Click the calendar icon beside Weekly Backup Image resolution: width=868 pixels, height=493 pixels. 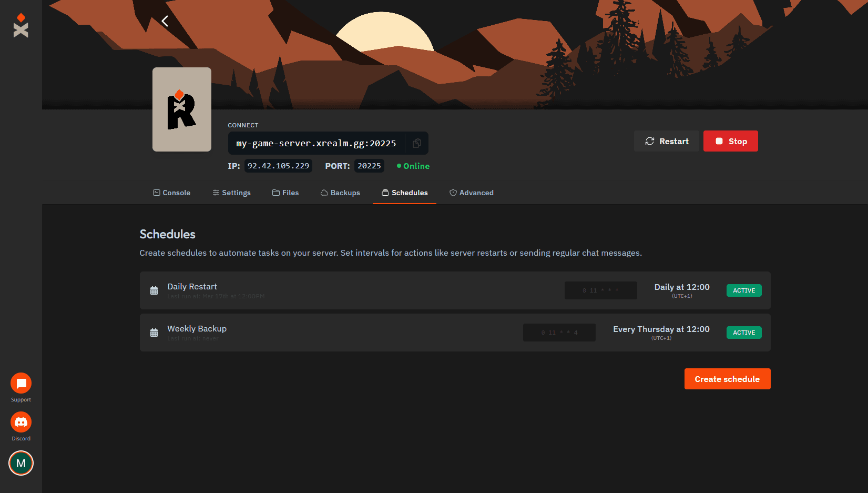pos(154,333)
